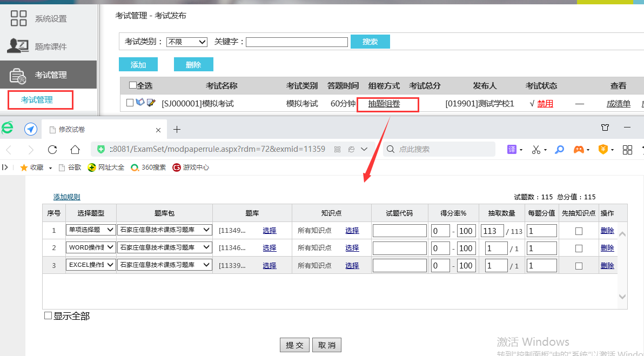Open the 360搜索 bookmark
The image size is (644, 356).
(x=148, y=167)
